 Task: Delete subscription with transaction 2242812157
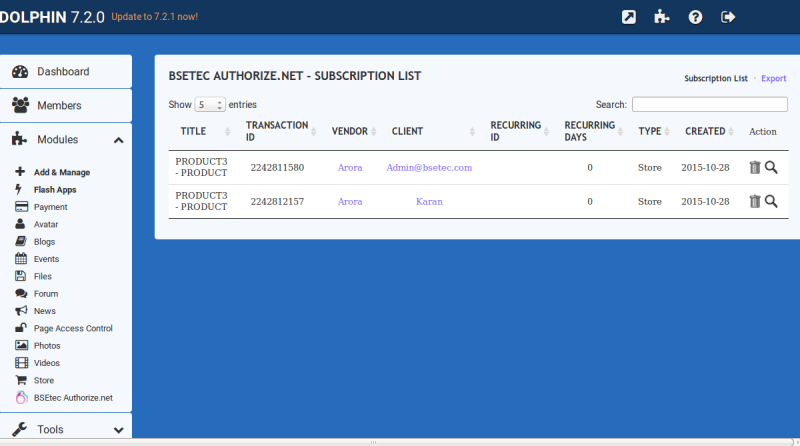pyautogui.click(x=755, y=202)
